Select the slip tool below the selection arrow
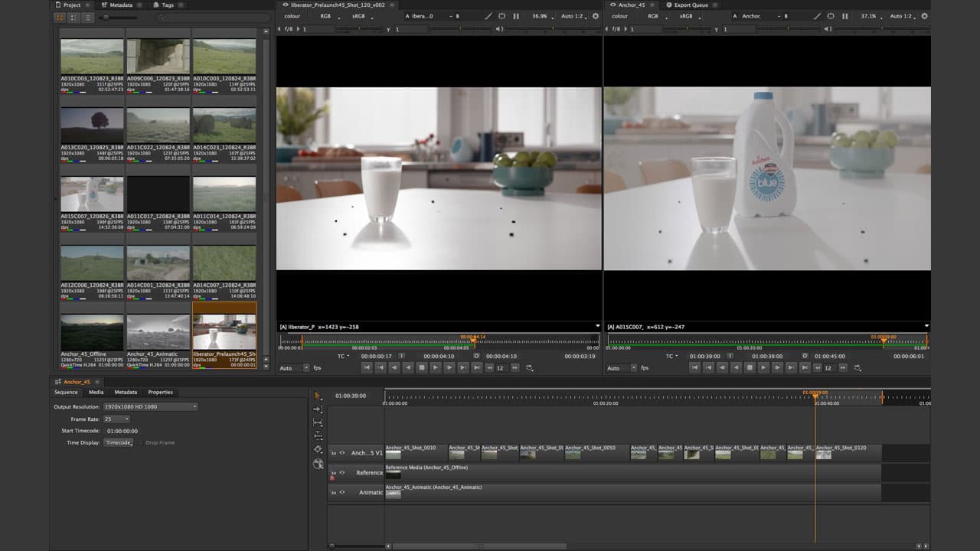The image size is (980, 551). 319,408
